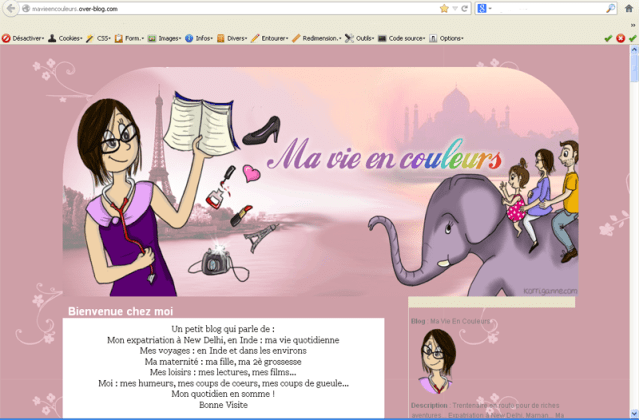639x420 pixels.
Task: Open the Form. toolbar menu
Action: pyautogui.click(x=129, y=38)
